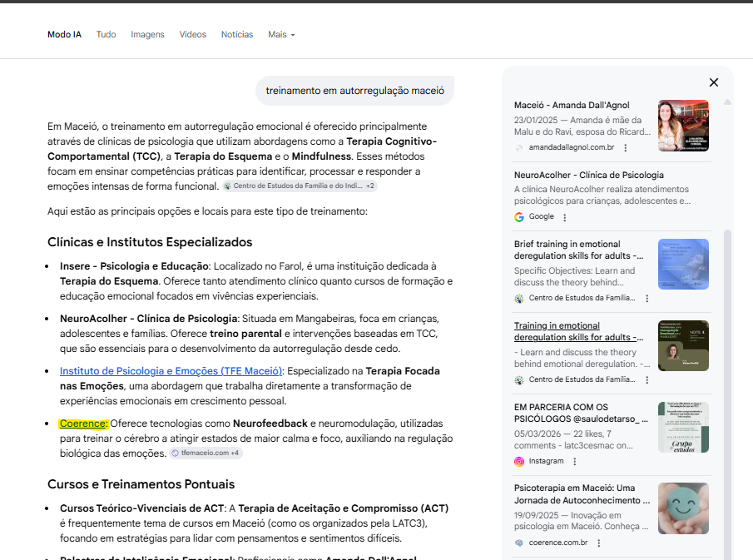
Task: Click Centro de Estudos favicon under Brief training
Action: pos(519,299)
